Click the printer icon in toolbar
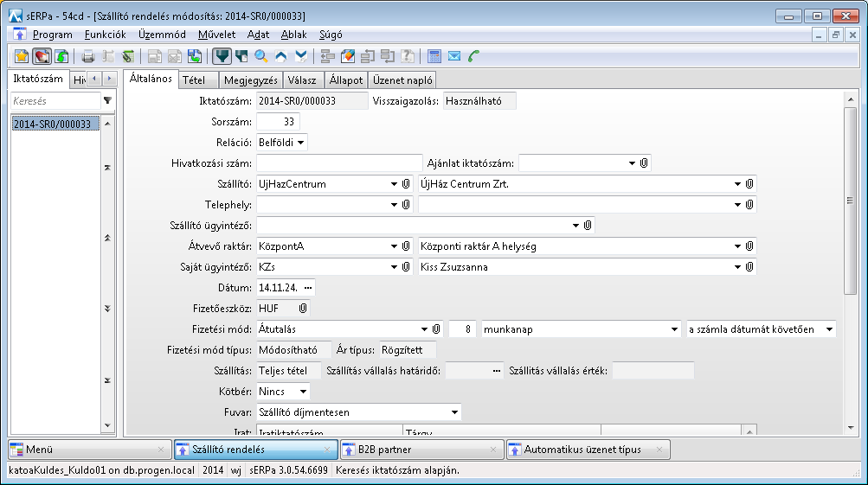Viewport: 868px width, 485px height. tap(87, 57)
